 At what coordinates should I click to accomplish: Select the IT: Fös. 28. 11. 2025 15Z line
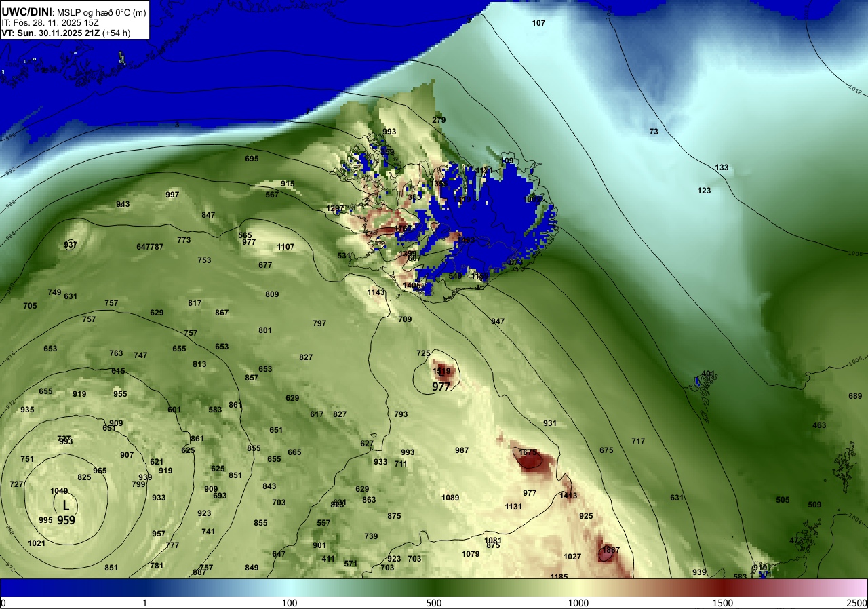click(50, 22)
